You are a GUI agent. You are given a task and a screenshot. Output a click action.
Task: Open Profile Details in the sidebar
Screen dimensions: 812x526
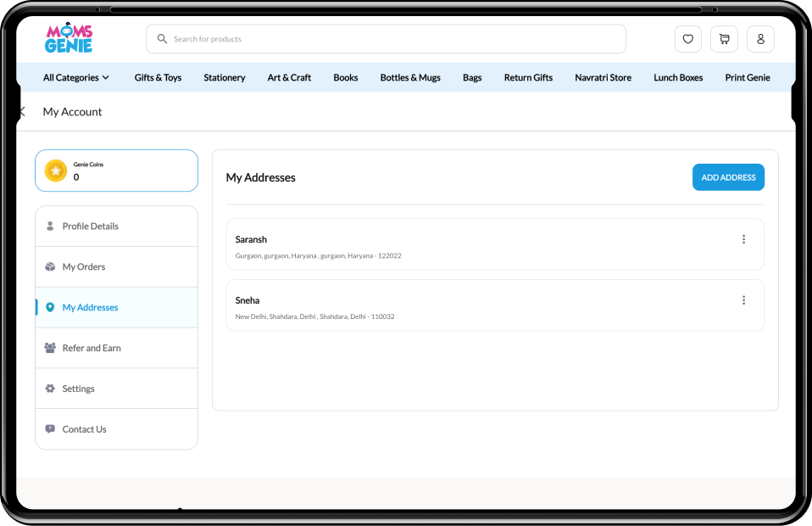(90, 227)
